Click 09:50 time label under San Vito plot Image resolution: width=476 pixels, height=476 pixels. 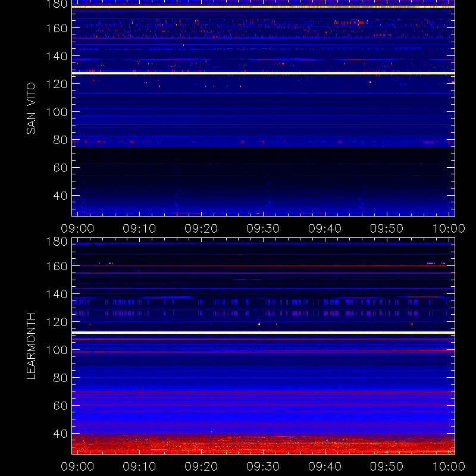pyautogui.click(x=387, y=228)
